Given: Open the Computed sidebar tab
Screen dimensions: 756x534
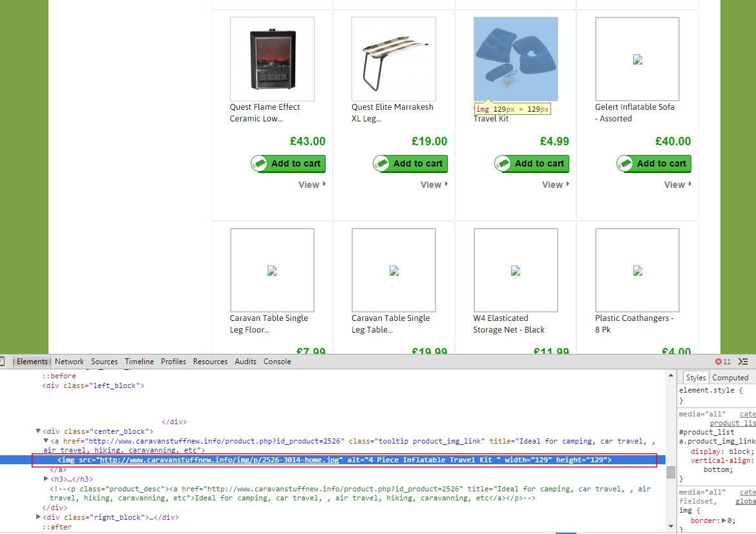Looking at the screenshot, I should (x=730, y=378).
